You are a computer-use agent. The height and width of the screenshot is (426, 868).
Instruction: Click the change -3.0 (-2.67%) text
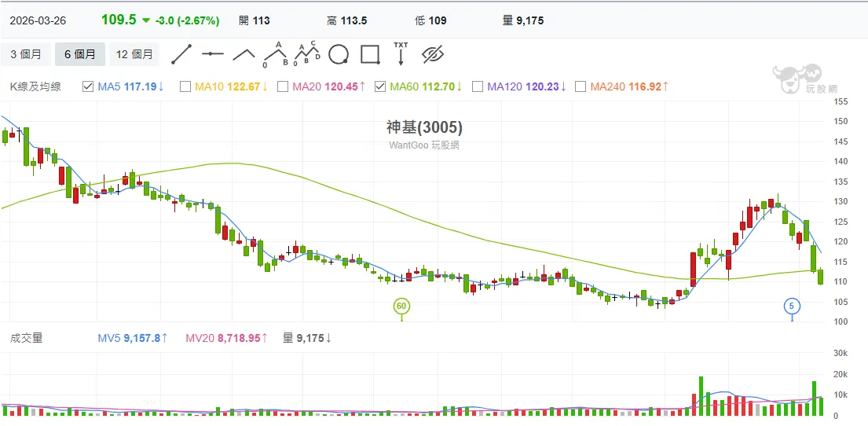(x=187, y=20)
